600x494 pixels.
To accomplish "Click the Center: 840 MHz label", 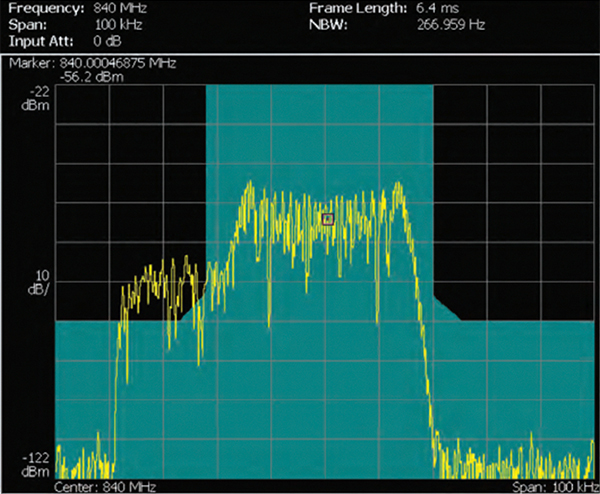I will pos(105,487).
